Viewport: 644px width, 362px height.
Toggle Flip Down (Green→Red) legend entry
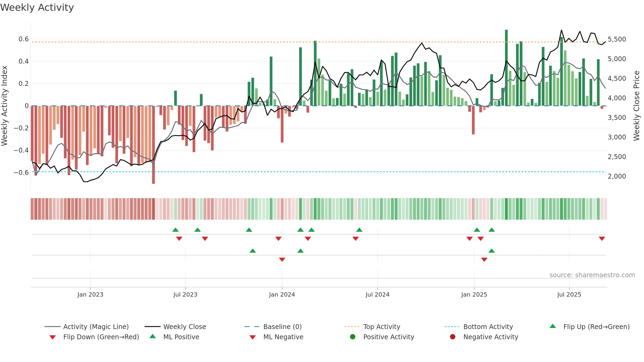coord(94,337)
